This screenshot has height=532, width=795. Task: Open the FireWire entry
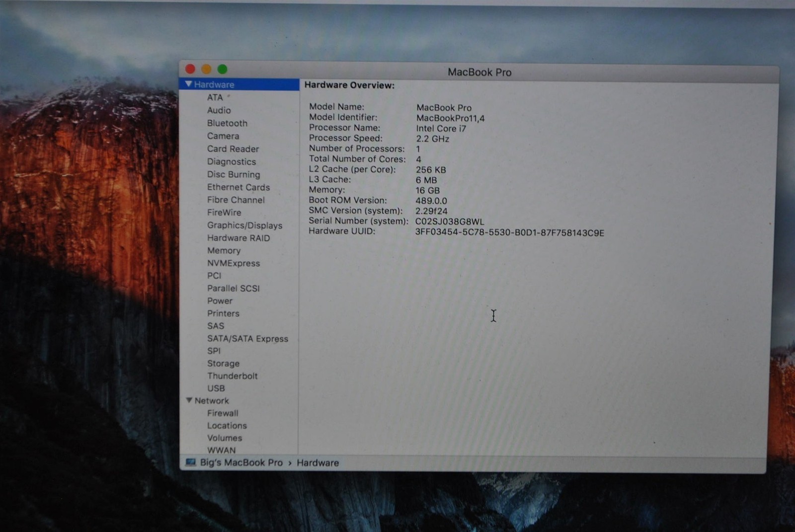click(x=224, y=213)
